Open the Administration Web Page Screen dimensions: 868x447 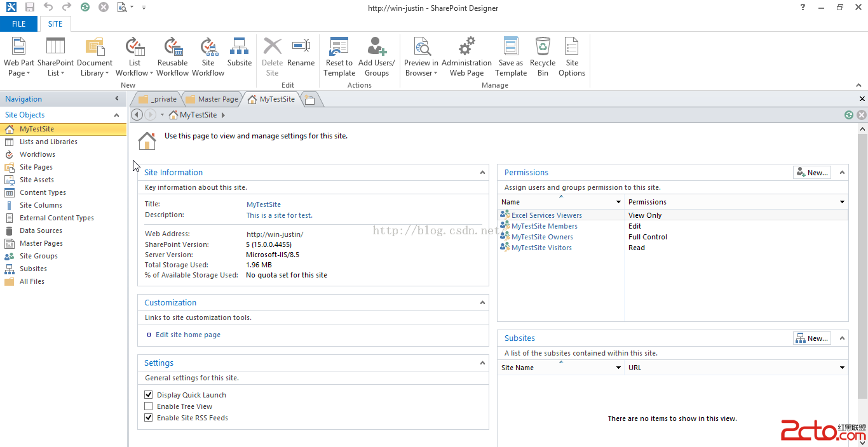[466, 57]
